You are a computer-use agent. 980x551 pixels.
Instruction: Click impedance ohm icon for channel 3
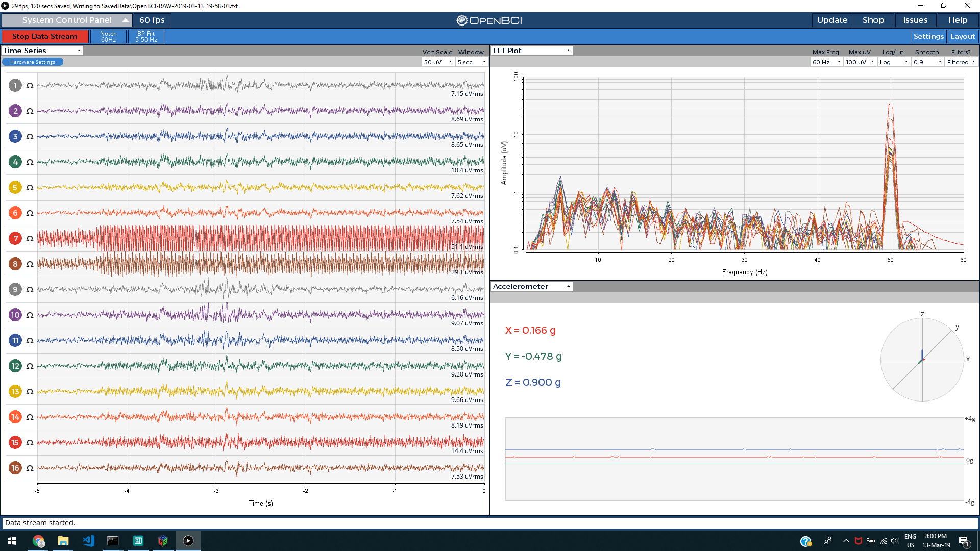[30, 137]
